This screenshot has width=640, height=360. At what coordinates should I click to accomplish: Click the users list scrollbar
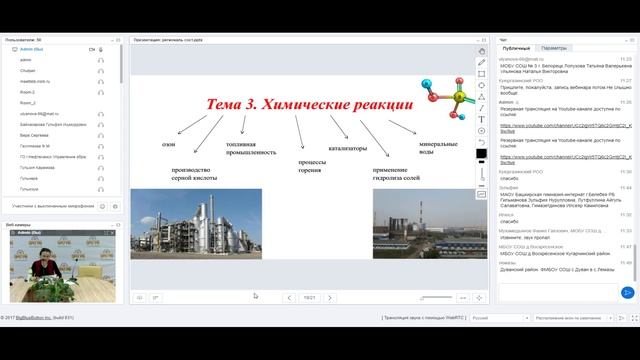click(x=121, y=64)
